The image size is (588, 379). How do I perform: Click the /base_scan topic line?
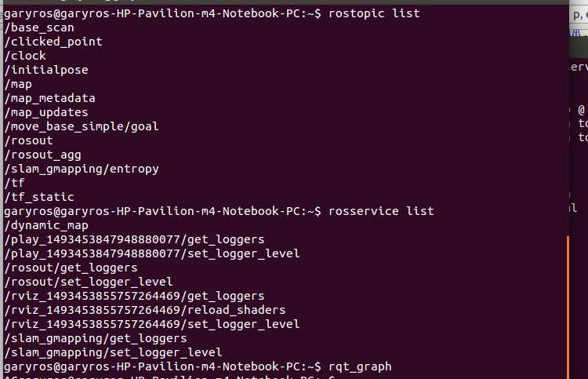39,27
